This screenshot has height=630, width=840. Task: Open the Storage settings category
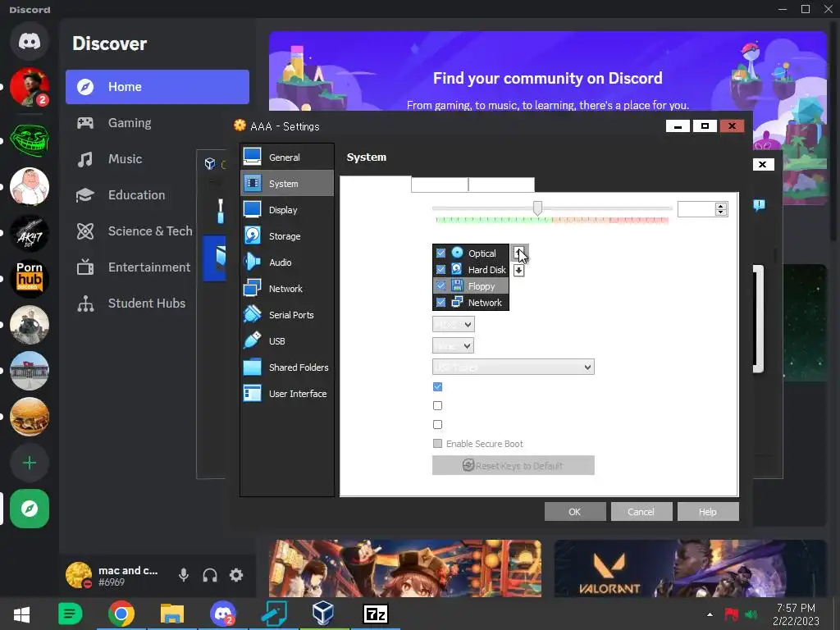[286, 235]
